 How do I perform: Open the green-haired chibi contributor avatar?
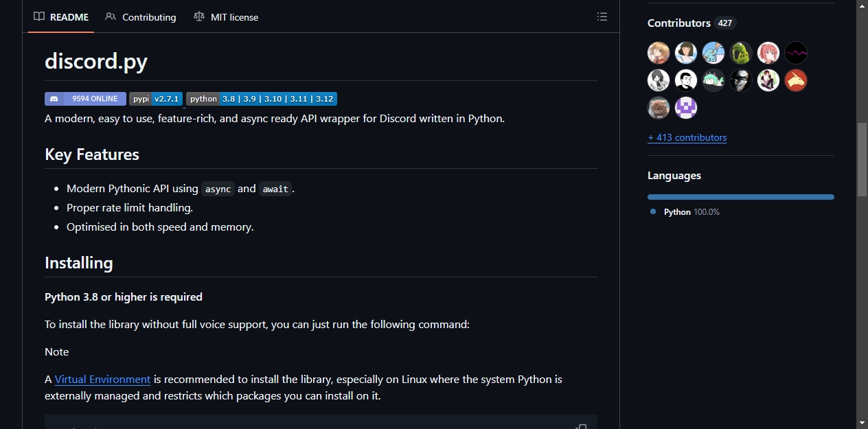(x=713, y=80)
